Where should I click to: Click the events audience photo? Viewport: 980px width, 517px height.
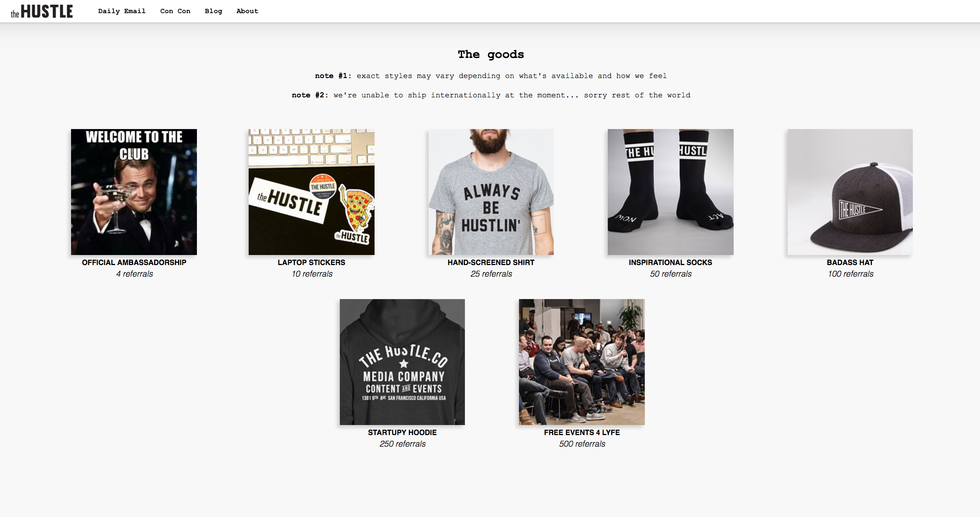tap(582, 362)
